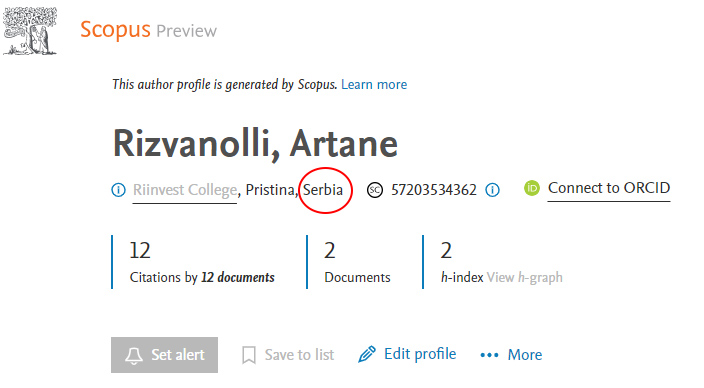This screenshot has height=388, width=704.
Task: Select the Edit profile link text
Action: (420, 354)
